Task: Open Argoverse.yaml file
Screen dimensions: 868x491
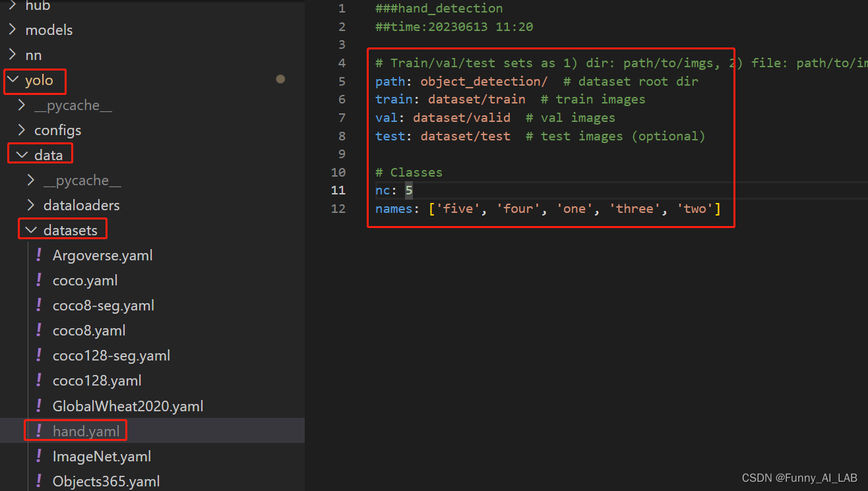Action: pos(103,256)
